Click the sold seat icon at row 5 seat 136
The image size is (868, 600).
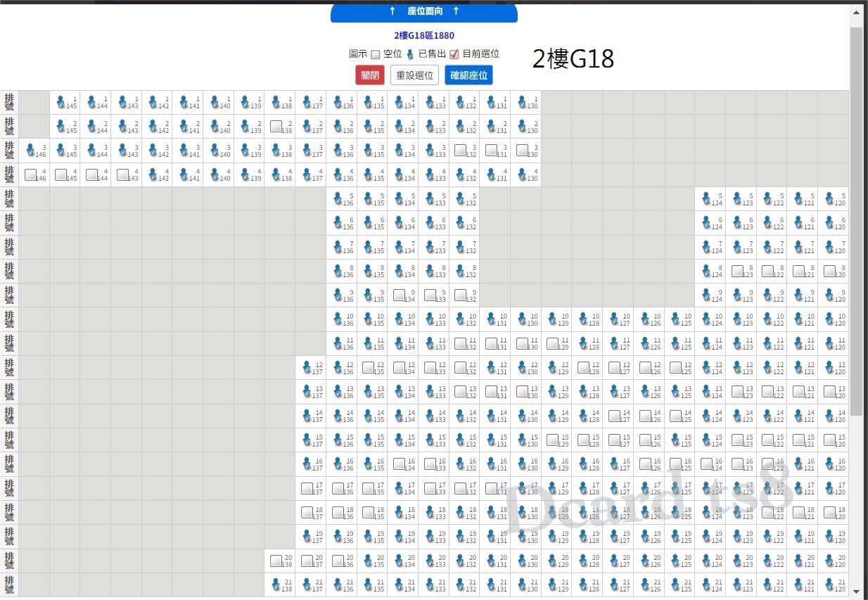pos(338,198)
